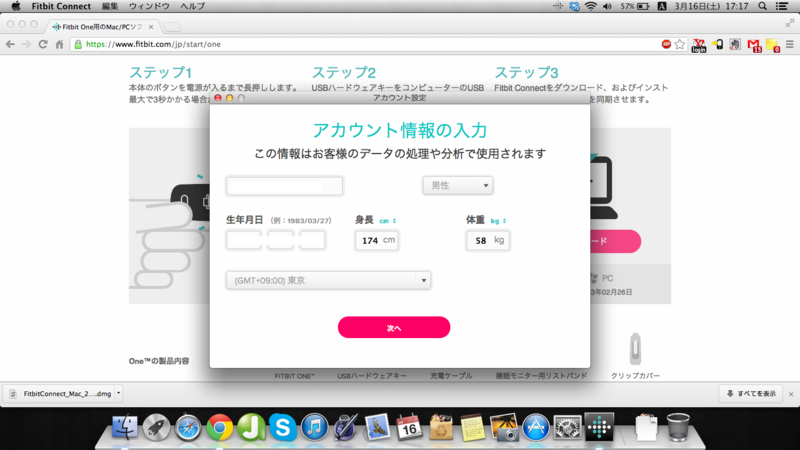Screen dimensions: 800x450
Task: Click the name input field
Action: tap(285, 186)
